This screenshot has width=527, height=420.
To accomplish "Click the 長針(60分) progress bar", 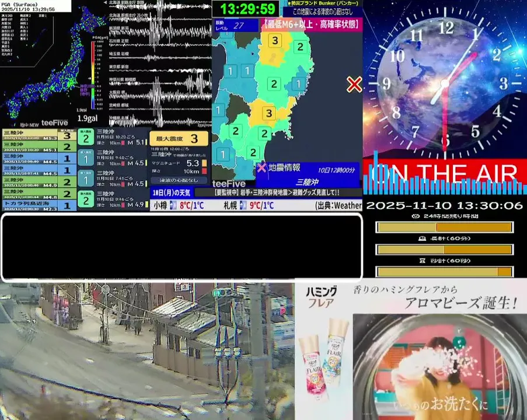I will [444, 250].
